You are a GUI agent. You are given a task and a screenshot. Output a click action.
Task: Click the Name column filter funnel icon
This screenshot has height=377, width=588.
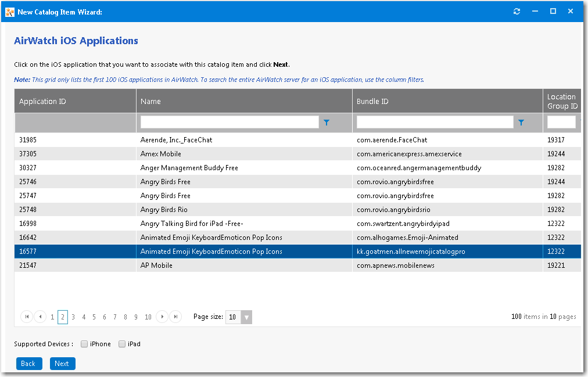327,123
